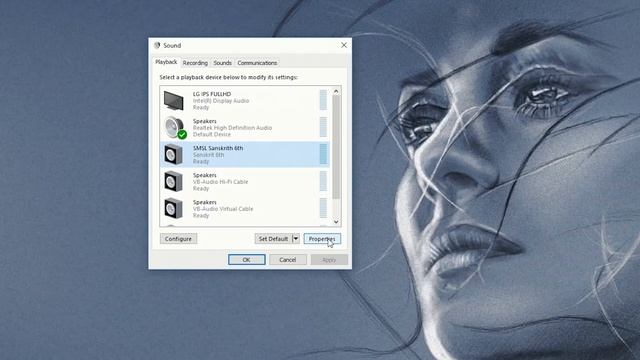Click the device list scrollbar thumb
Image resolution: width=640 pixels, height=360 pixels.
(336, 147)
